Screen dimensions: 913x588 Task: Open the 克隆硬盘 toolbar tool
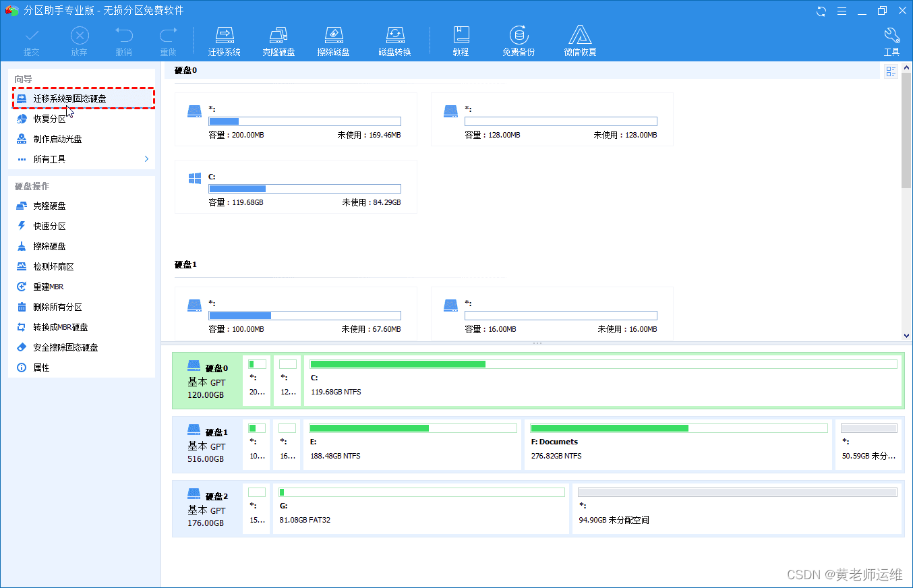point(278,42)
